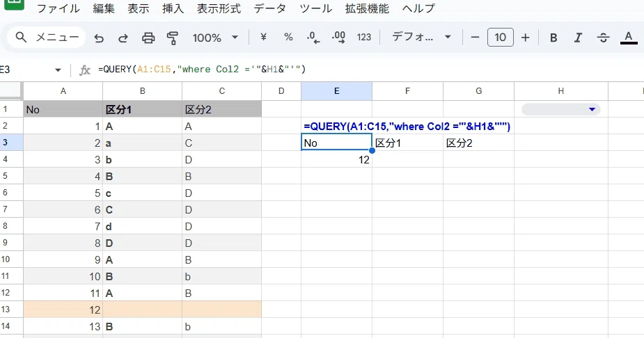The width and height of the screenshot is (644, 338).
Task: Open the 拡張機能 menu
Action: (x=367, y=8)
